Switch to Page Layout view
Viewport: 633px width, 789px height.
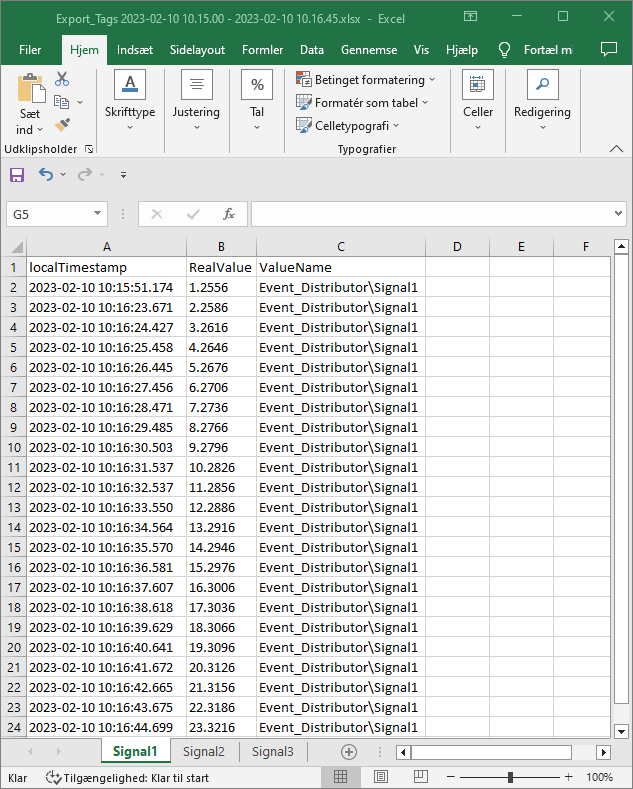[381, 777]
